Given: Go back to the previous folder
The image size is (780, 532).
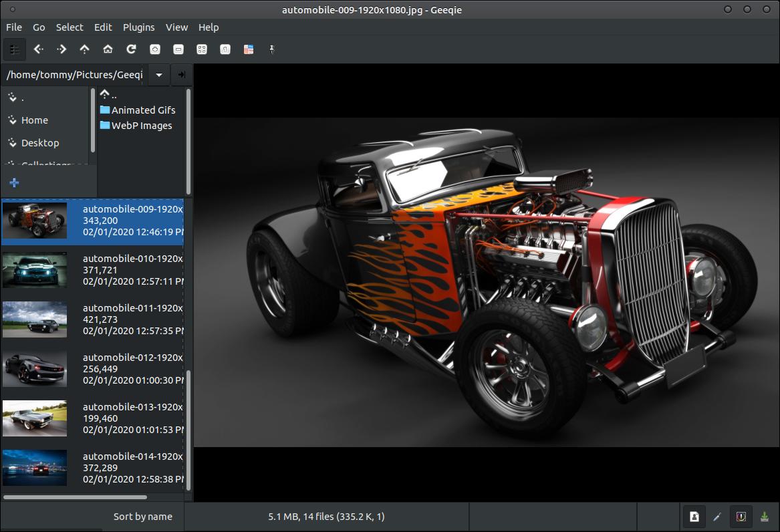Looking at the screenshot, I should click(38, 49).
